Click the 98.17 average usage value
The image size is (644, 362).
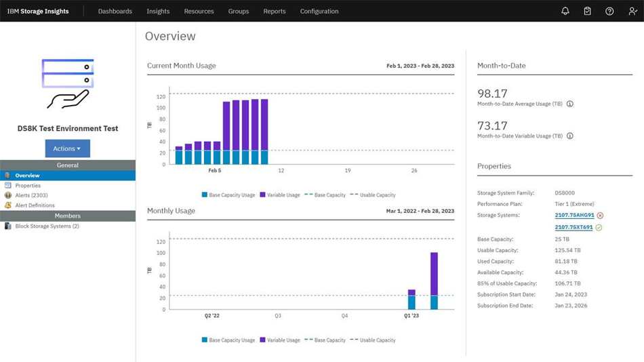pos(492,94)
